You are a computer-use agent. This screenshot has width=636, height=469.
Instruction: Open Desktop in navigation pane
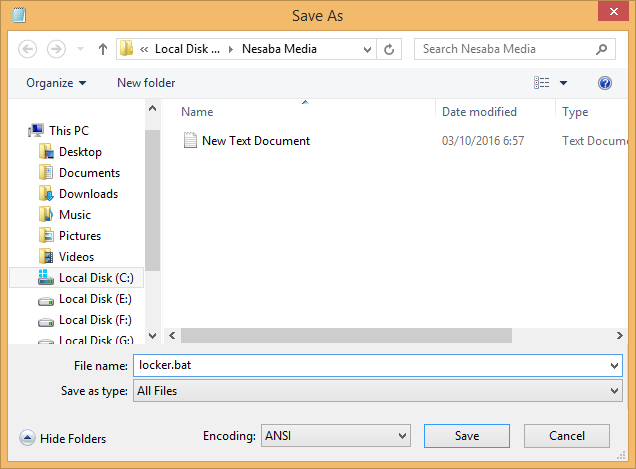[80, 152]
